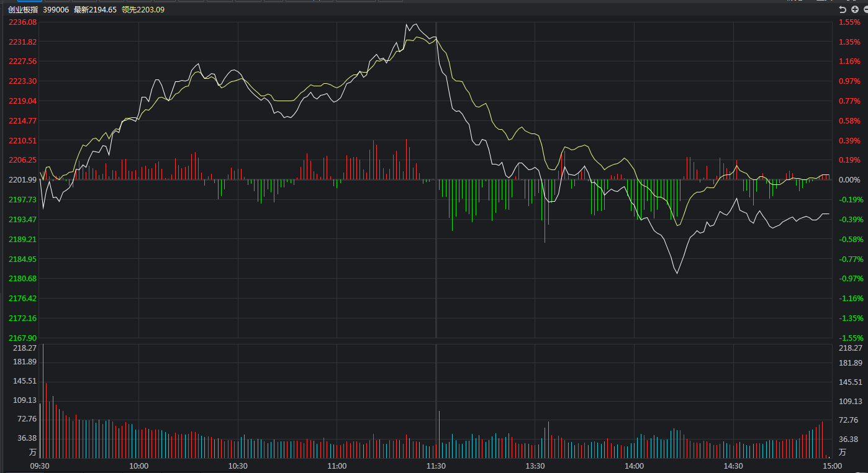Click the price axis label 2227.56

23,61
